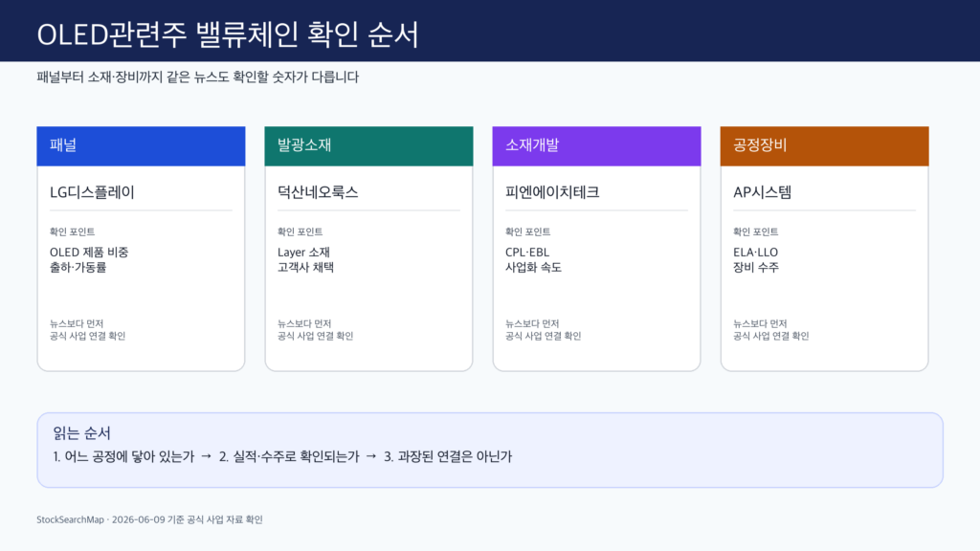Screen dimensions: 980x551
Task: Click the title 'OLED관련주 밸류체인 확인 순서'
Action: point(228,34)
